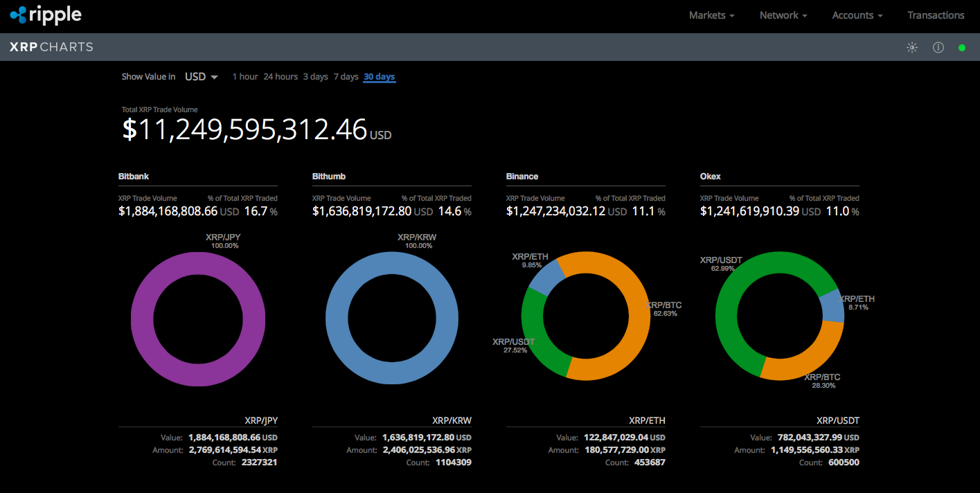
Task: Open the Accounts dropdown
Action: coord(857,15)
